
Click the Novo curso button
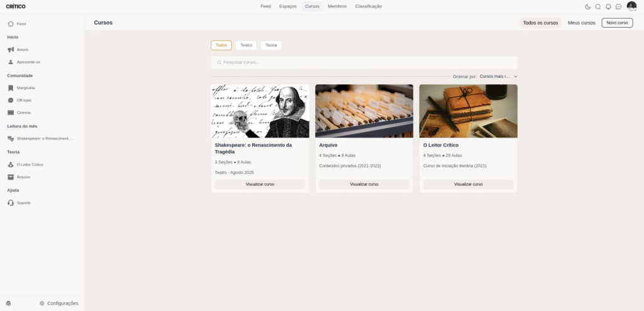click(617, 23)
